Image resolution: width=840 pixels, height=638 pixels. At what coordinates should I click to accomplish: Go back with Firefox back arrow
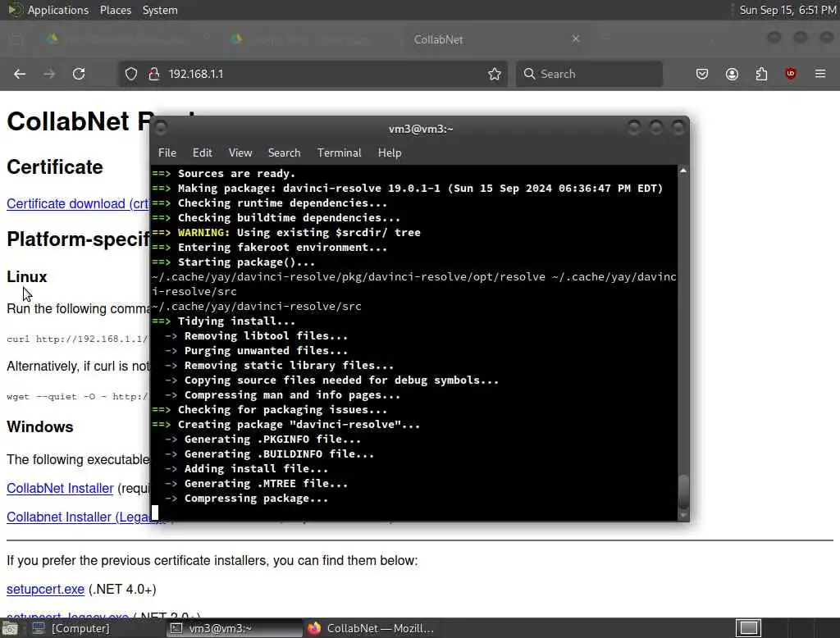(x=20, y=74)
